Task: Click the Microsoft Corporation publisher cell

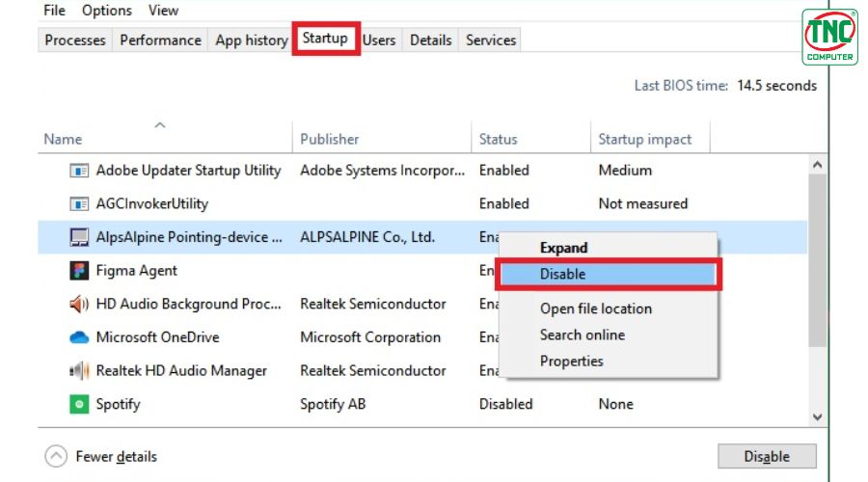Action: click(370, 337)
